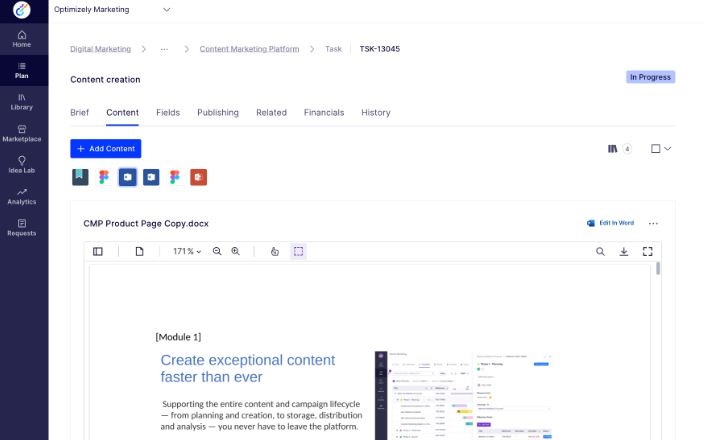Switch to the Financials tab

[x=324, y=113]
